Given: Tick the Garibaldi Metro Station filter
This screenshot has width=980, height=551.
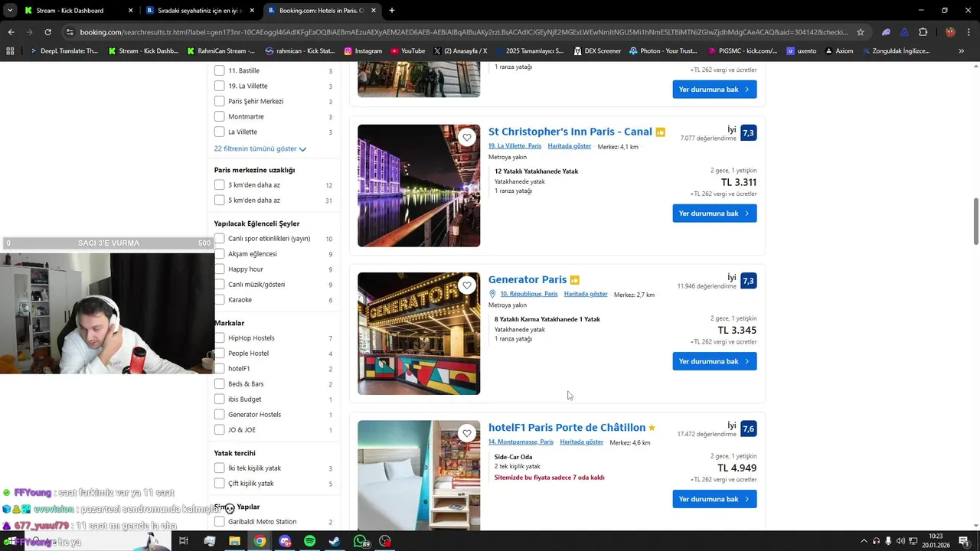Looking at the screenshot, I should point(220,521).
